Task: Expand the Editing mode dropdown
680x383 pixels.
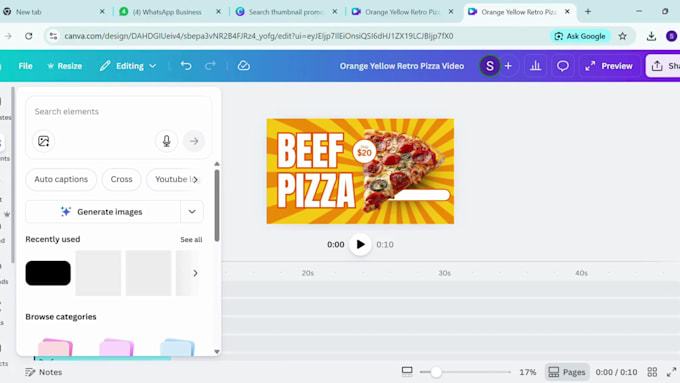Action: point(128,66)
